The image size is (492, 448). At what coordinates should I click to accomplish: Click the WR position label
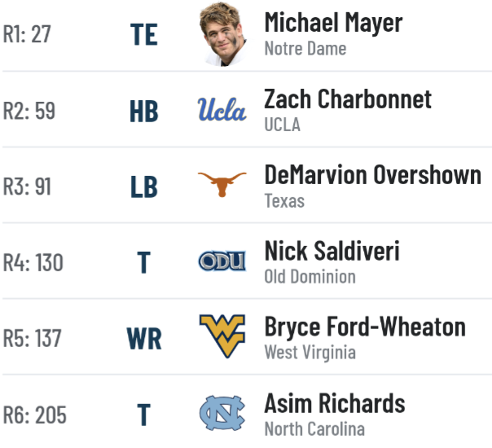point(144,339)
